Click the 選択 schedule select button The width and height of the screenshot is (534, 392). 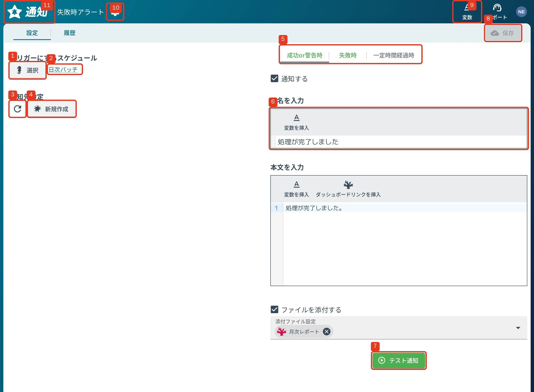click(28, 70)
